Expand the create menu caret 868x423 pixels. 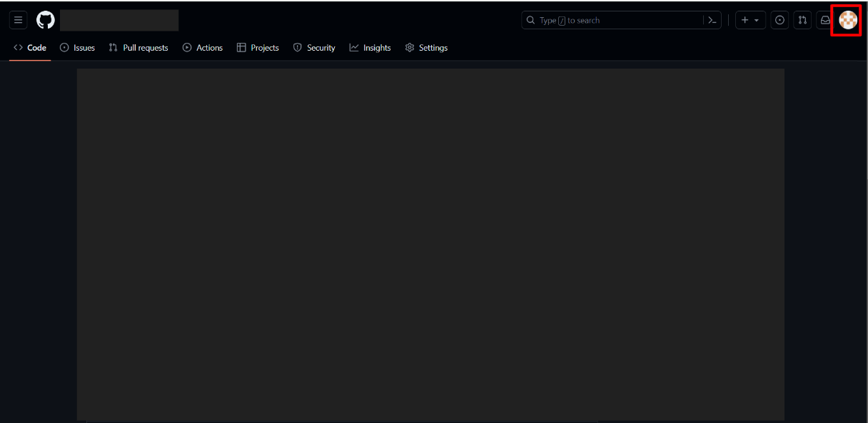click(757, 20)
